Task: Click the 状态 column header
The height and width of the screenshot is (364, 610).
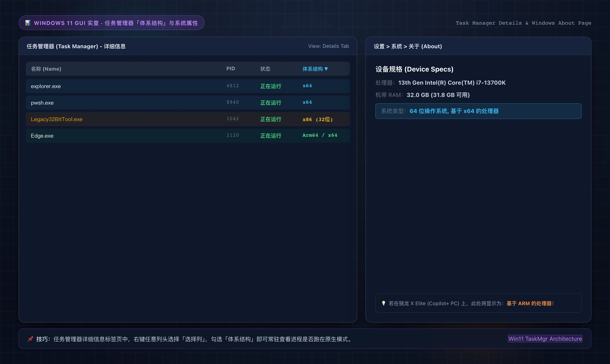Action: 265,69
